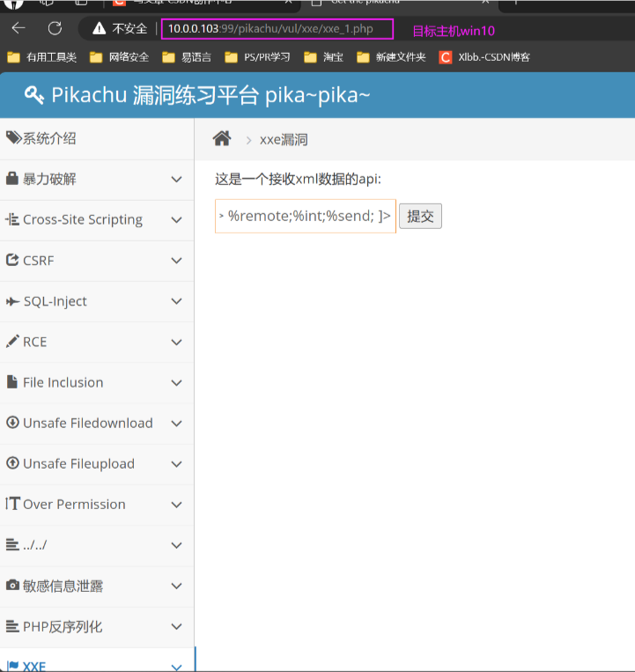Expand the 暴力破解 menu chevron
The width and height of the screenshot is (635, 672).
(176, 179)
